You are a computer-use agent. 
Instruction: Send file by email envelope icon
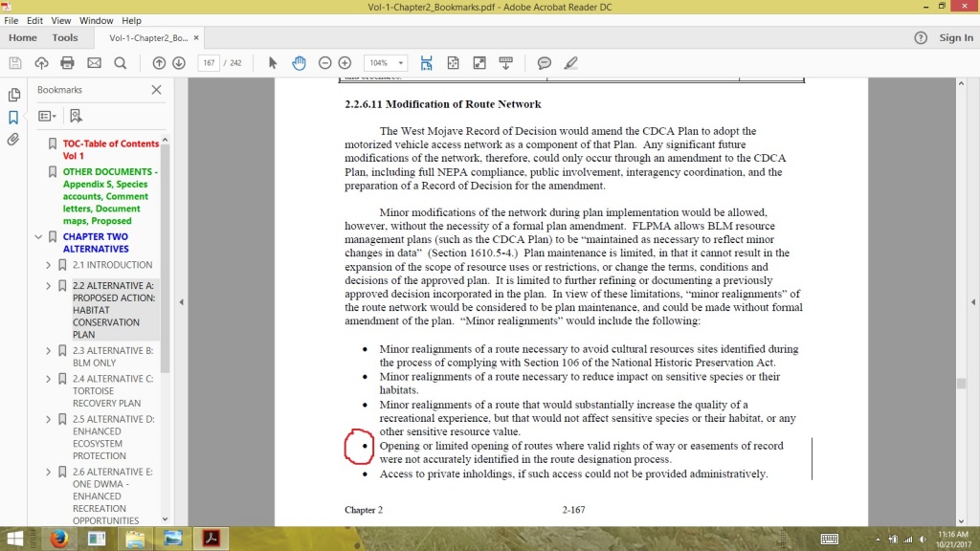(x=94, y=62)
